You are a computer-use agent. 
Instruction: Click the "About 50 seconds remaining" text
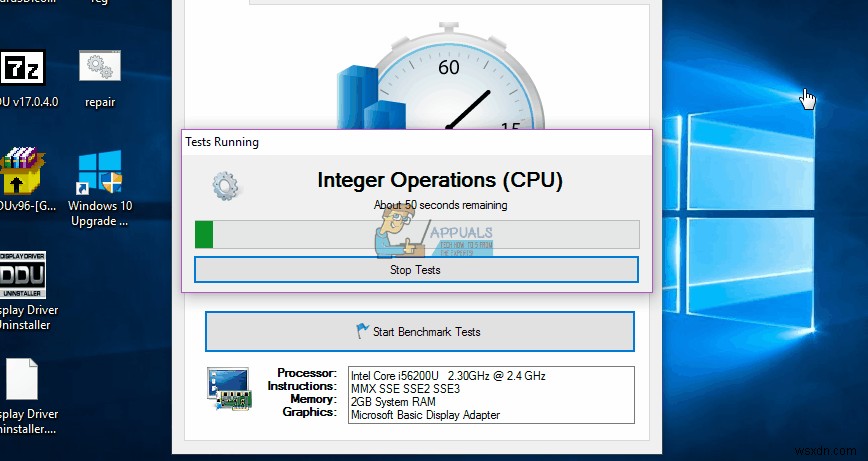440,205
